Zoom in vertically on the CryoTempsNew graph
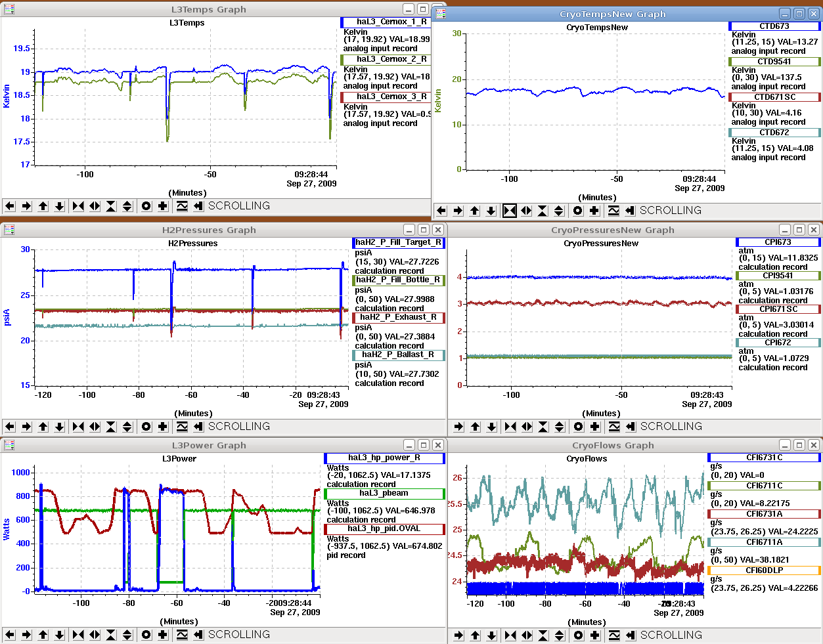This screenshot has width=823, height=644. point(543,211)
